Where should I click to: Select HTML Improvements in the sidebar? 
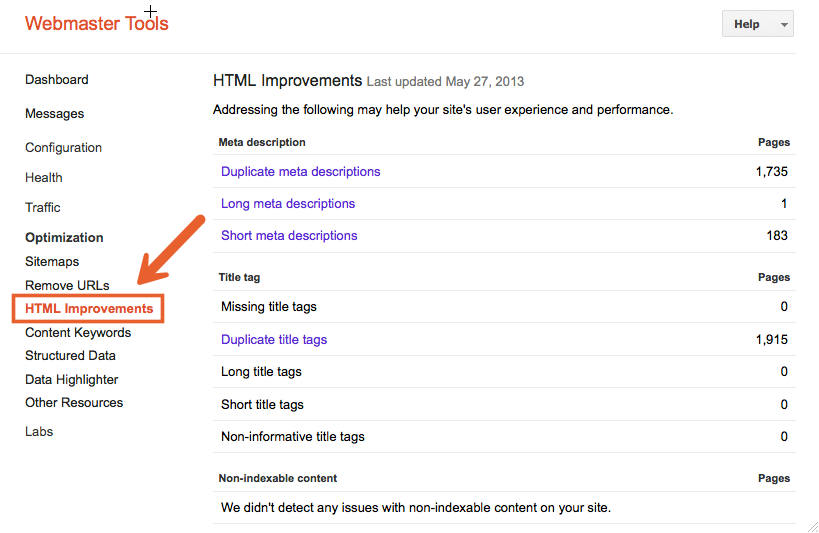[x=89, y=309]
